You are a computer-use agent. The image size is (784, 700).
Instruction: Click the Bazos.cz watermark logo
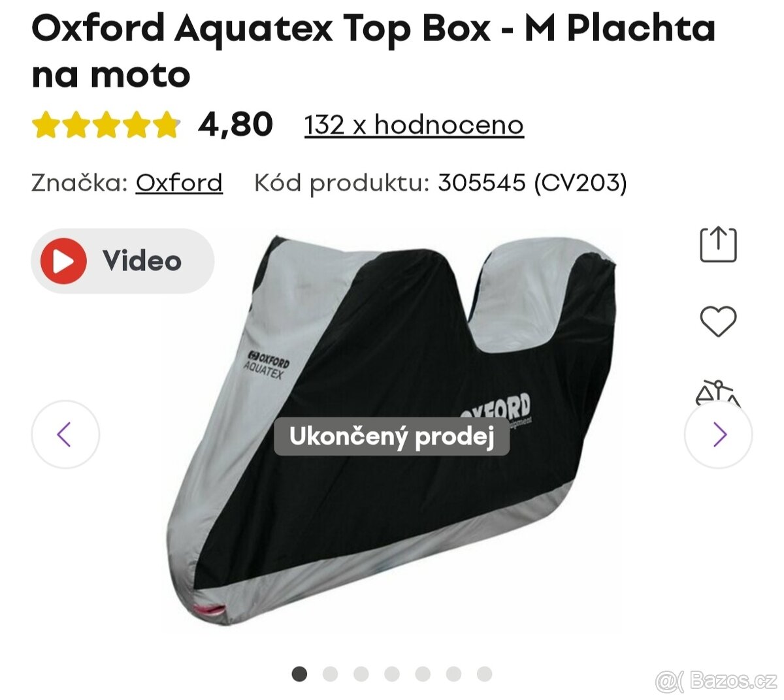coord(716,681)
